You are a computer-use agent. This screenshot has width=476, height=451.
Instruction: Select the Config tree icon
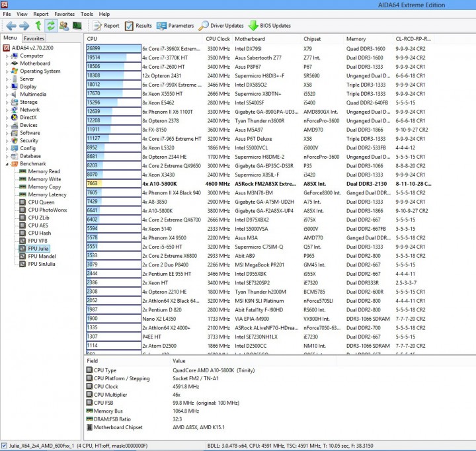[x=15, y=148]
